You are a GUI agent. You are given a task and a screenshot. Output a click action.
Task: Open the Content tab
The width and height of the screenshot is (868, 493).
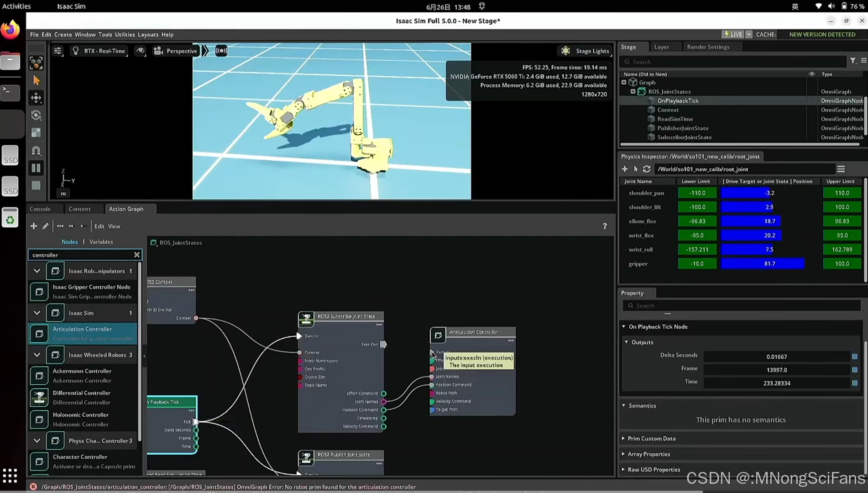[79, 209]
